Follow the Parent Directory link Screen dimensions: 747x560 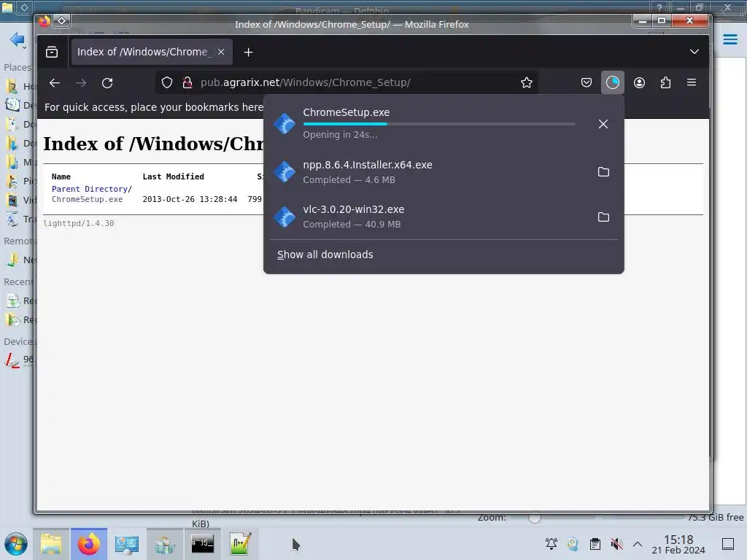(x=90, y=189)
